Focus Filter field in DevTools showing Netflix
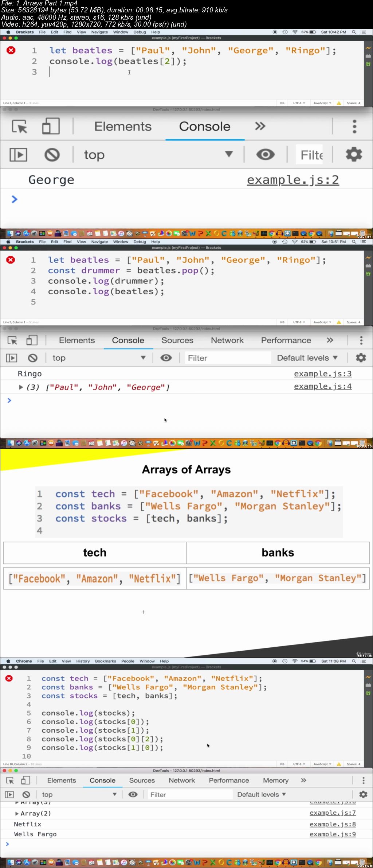373x868 pixels. pos(190,794)
